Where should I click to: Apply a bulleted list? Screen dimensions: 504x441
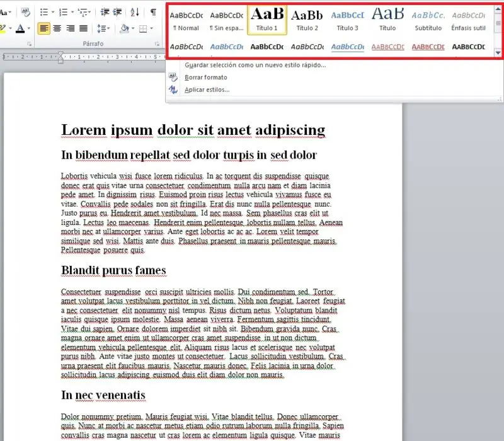point(44,12)
